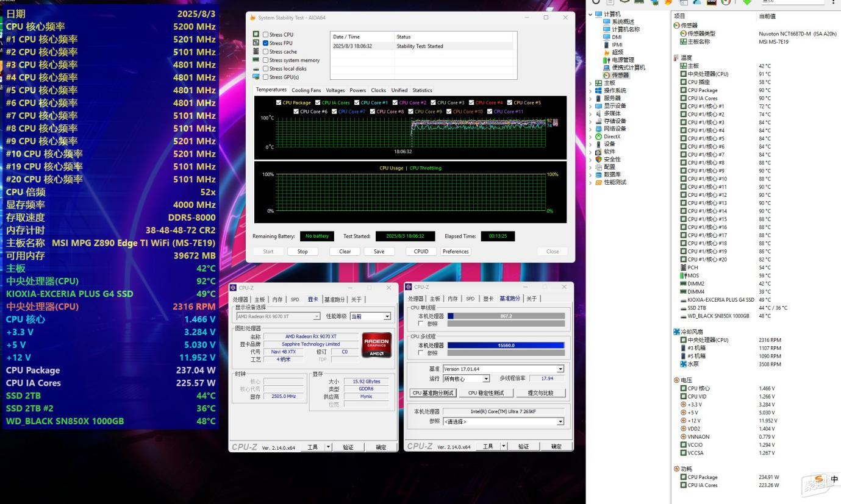This screenshot has width=841, height=504.
Task: Tick 参照 checkbox under CPU 多线程
Action: 421,353
